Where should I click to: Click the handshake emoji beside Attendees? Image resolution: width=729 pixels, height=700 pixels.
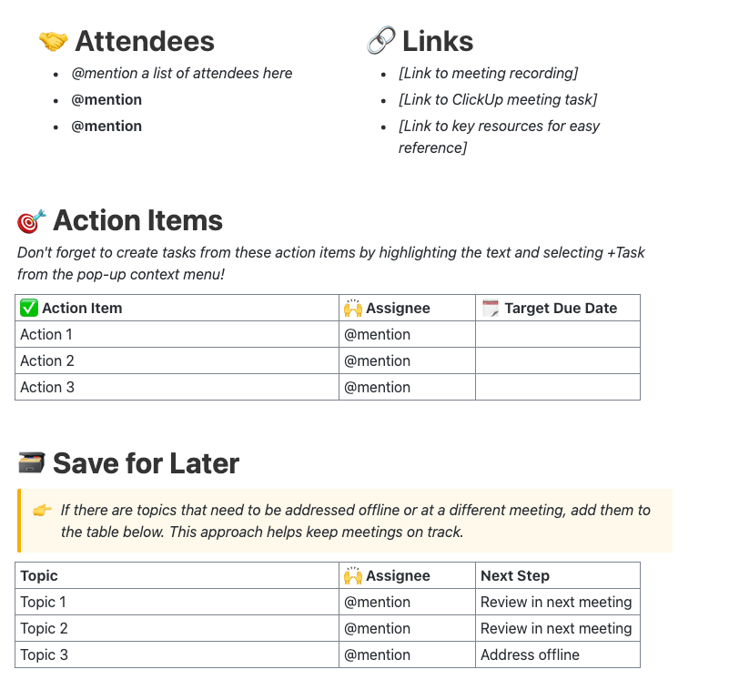53,41
